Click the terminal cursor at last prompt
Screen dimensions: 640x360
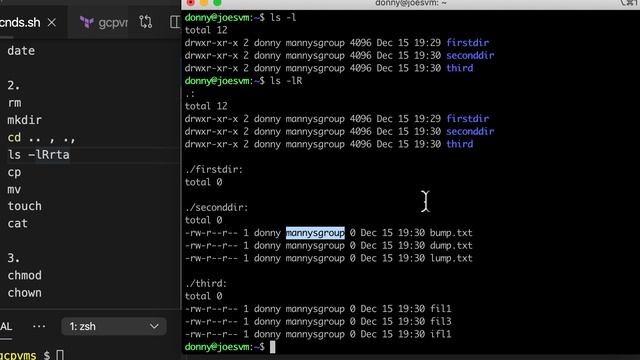click(272, 347)
